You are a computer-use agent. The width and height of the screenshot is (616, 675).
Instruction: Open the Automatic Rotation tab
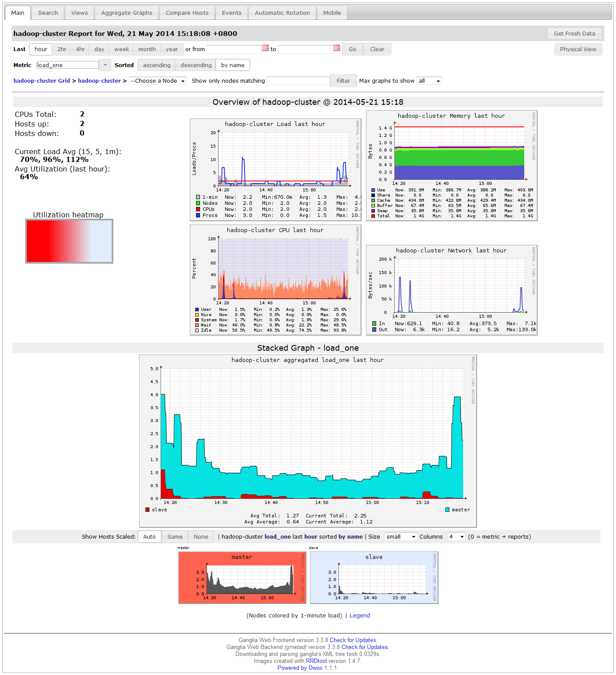click(282, 13)
